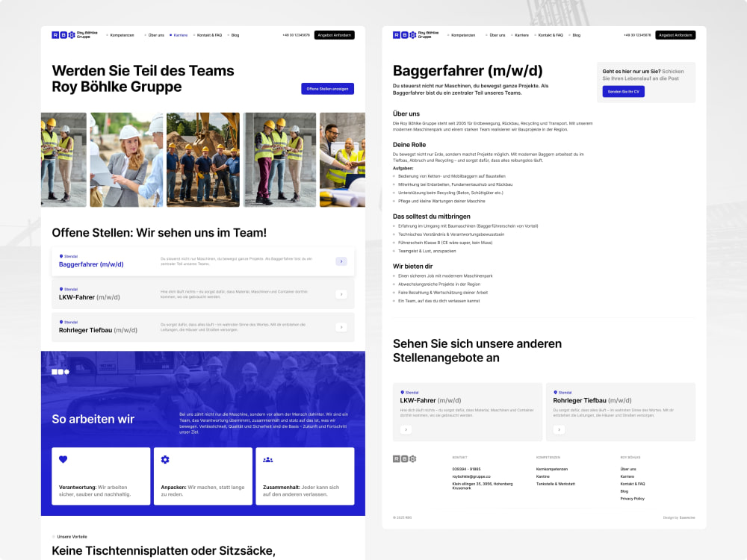Click location pin on right LKW-Fahrer card

pos(402,393)
